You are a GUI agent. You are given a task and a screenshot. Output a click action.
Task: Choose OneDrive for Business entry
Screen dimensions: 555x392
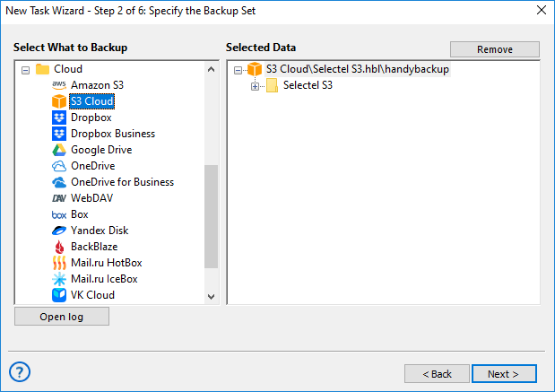pos(122,182)
